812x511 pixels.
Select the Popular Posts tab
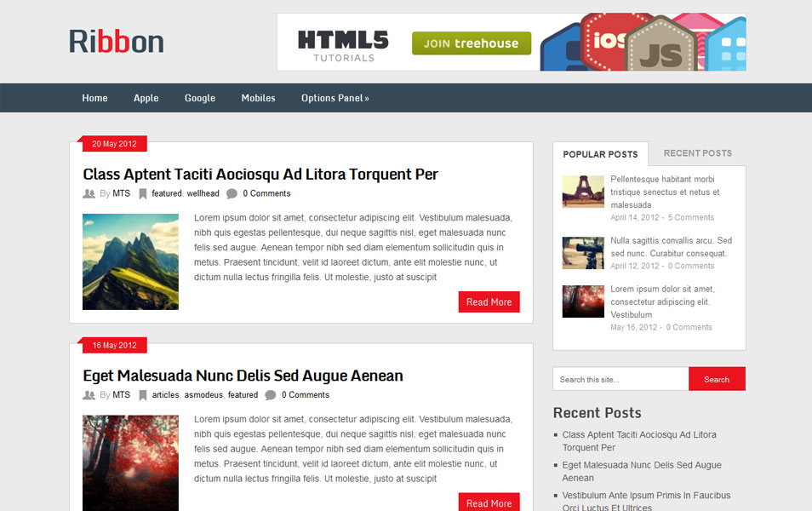point(600,154)
